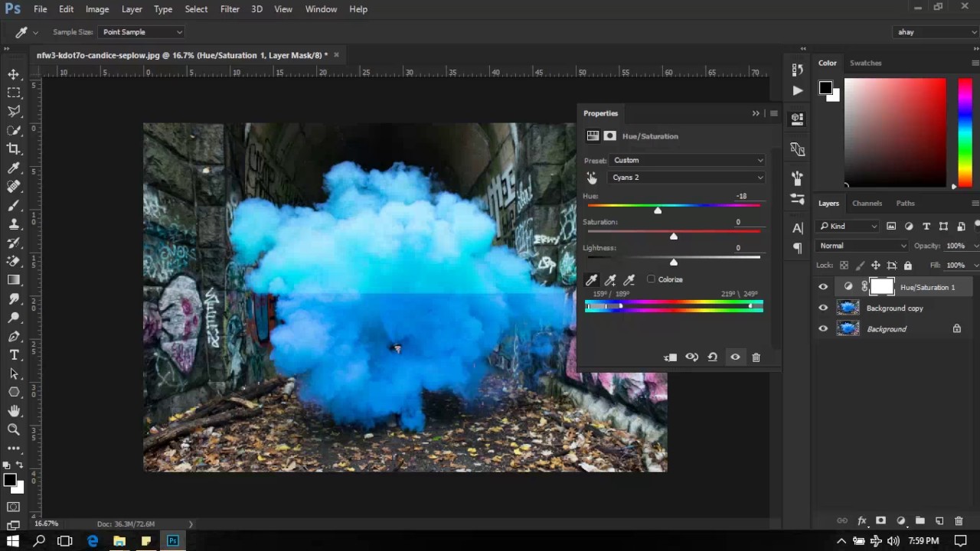This screenshot has width=980, height=551.
Task: Switch to the Channels tab
Action: tap(867, 204)
